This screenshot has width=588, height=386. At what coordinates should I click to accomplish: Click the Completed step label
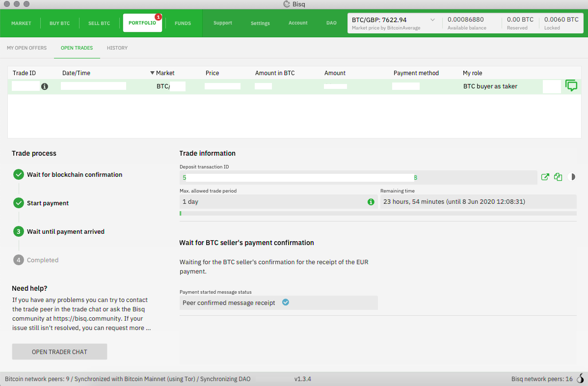(43, 260)
